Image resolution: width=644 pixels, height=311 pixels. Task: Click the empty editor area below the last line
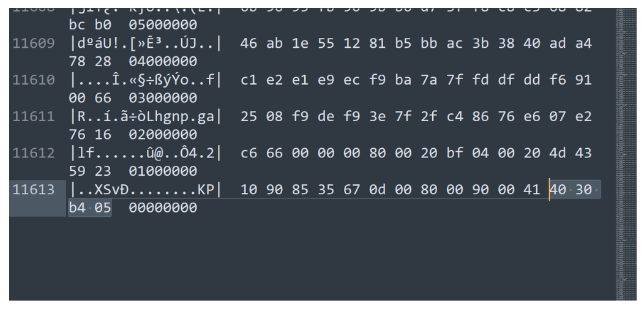point(306,263)
